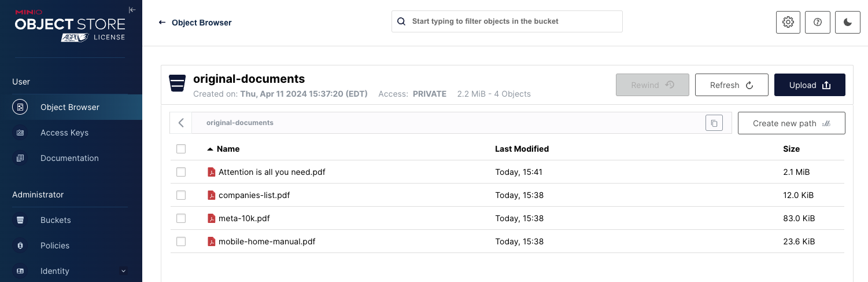Click the back chevron in the path bar
Viewport: 868px width, 282px height.
tap(181, 123)
